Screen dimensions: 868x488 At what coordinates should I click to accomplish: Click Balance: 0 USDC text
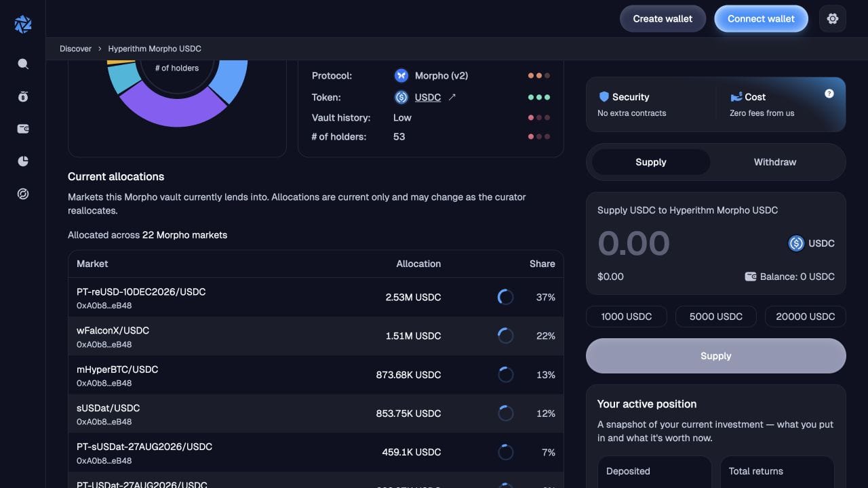click(798, 277)
